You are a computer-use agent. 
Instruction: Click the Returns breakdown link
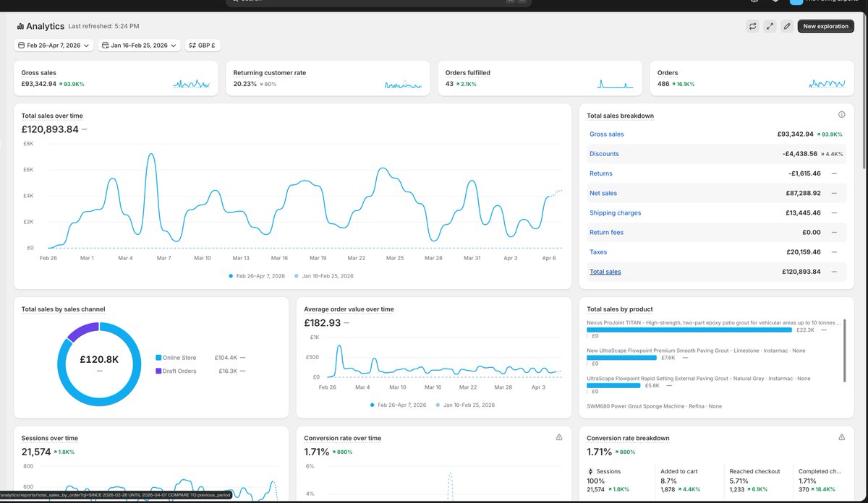[601, 173]
